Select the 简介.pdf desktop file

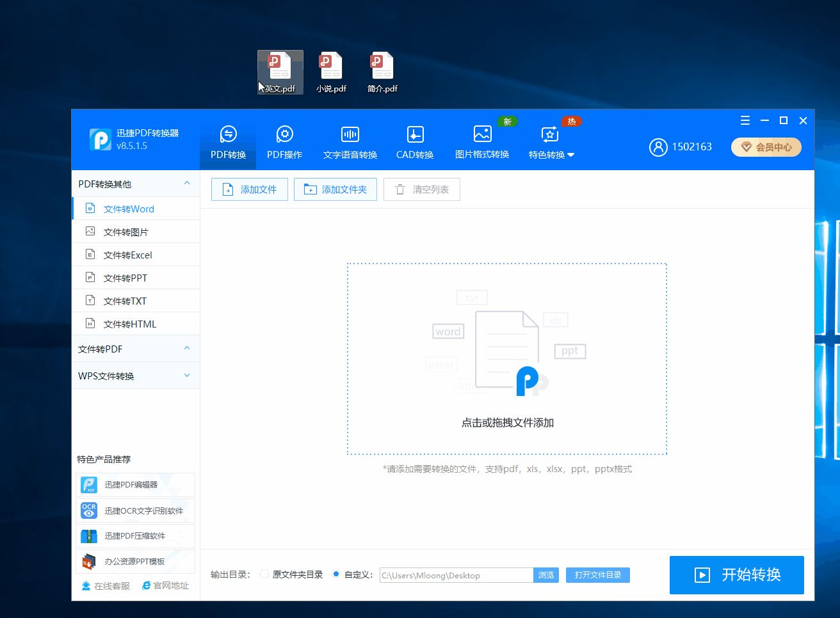tap(382, 72)
